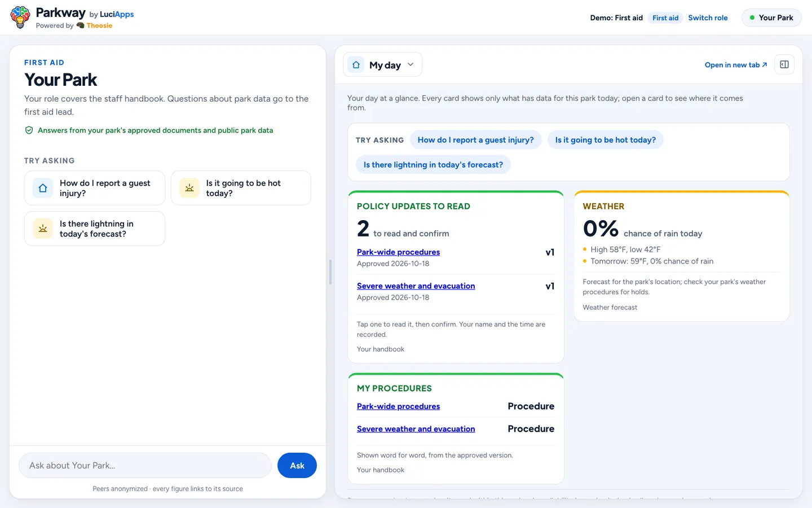Screen dimensions: 812x508
Task: Open Park-wide procedures under My Procedures
Action: 398,406
